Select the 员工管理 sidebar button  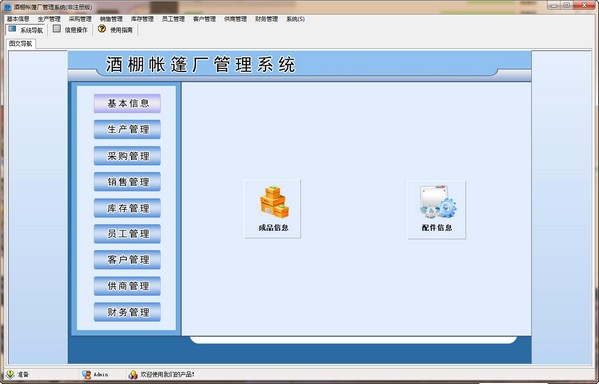click(127, 234)
